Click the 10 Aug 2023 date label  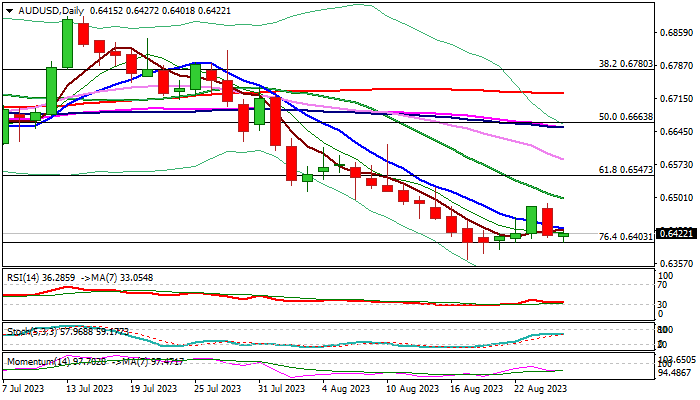(411, 387)
